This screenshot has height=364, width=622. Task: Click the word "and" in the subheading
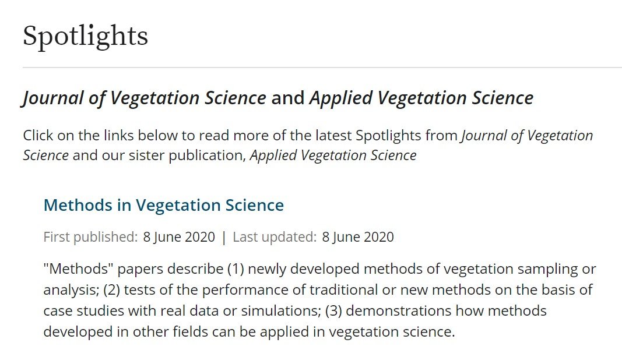(x=287, y=98)
